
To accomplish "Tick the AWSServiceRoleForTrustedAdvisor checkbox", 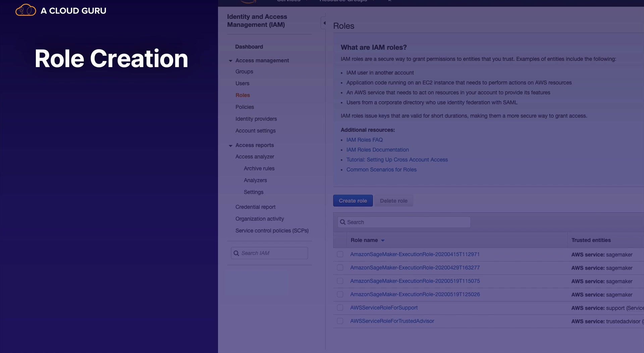I will click(x=340, y=321).
